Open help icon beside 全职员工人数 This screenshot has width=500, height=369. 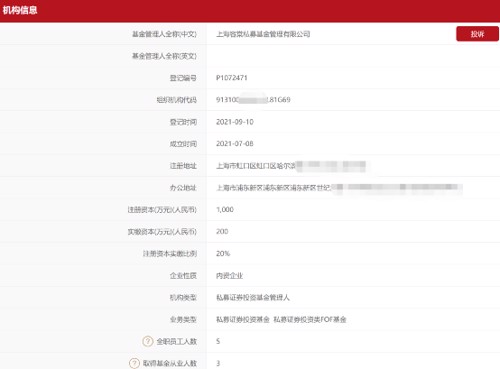(x=148, y=341)
